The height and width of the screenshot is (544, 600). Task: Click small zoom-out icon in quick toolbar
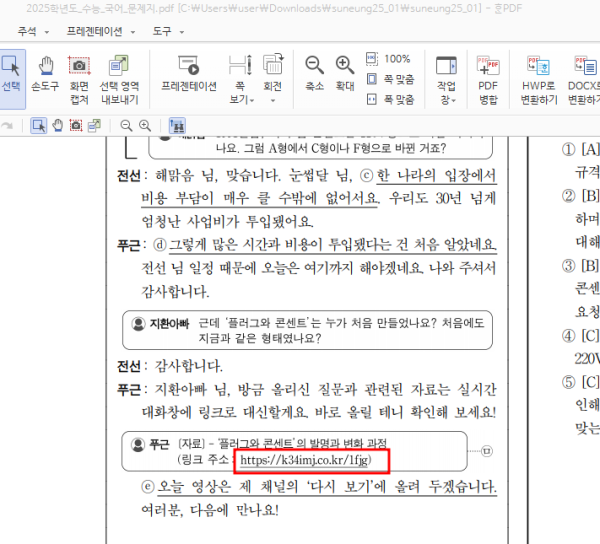click(126, 126)
